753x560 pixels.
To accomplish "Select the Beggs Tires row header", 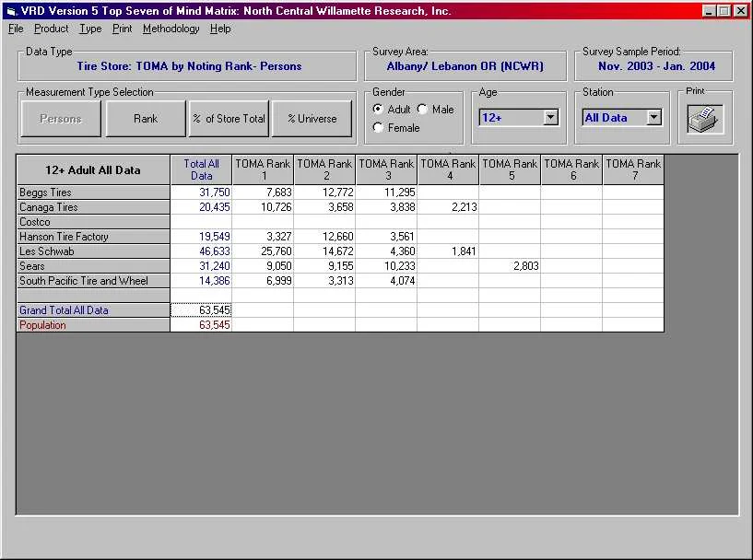I will [93, 192].
